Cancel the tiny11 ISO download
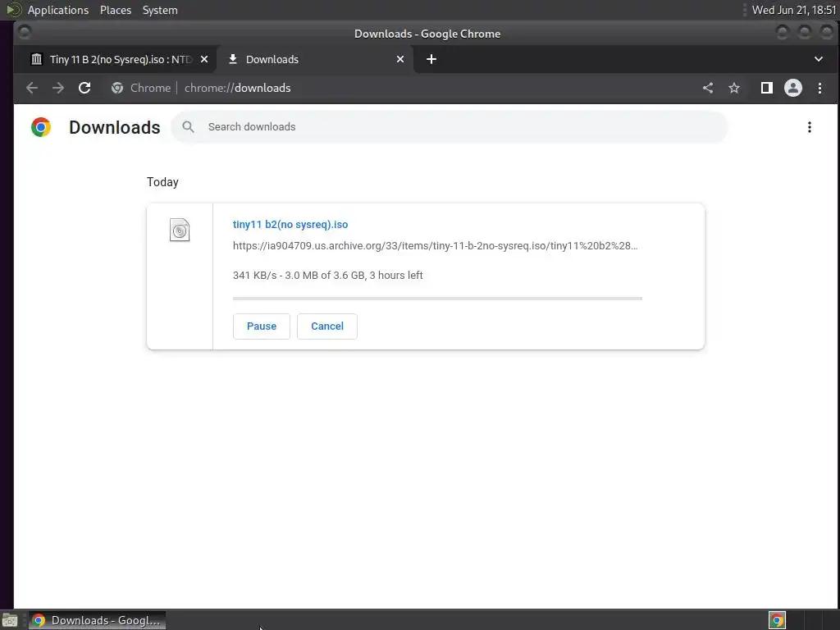840x630 pixels. point(326,326)
